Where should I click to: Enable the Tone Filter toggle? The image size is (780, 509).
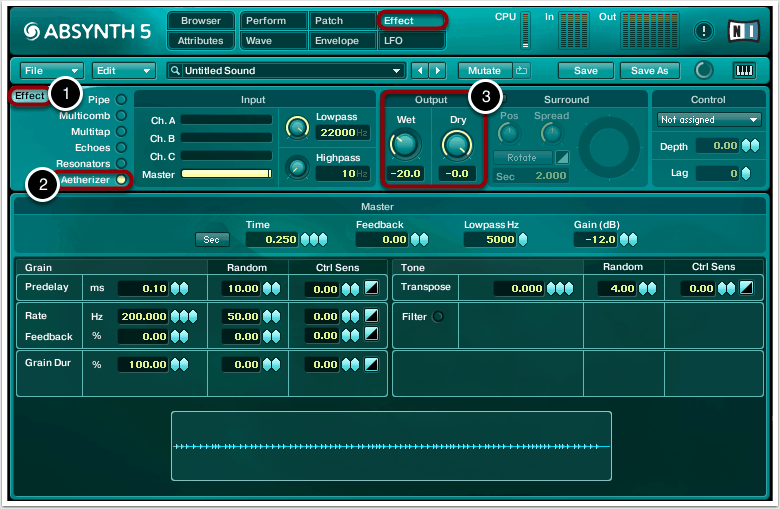click(x=437, y=316)
